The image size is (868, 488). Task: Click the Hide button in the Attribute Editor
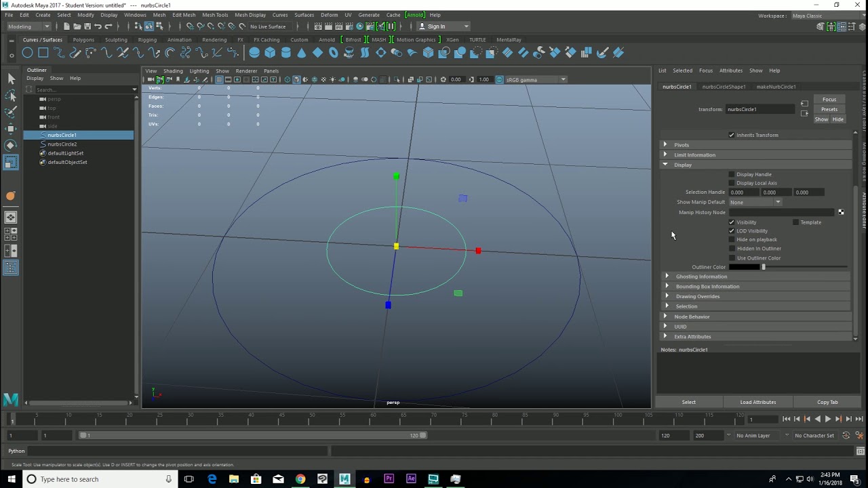[x=838, y=119]
